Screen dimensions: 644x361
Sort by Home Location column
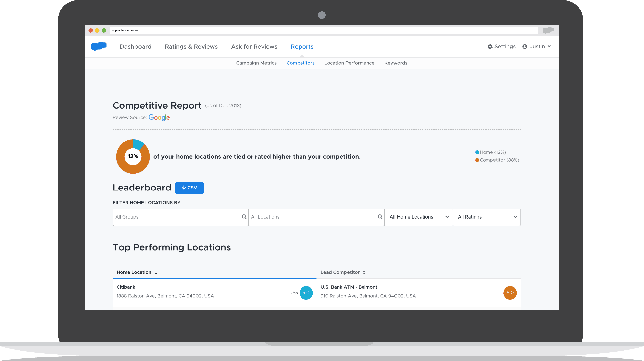tap(137, 272)
